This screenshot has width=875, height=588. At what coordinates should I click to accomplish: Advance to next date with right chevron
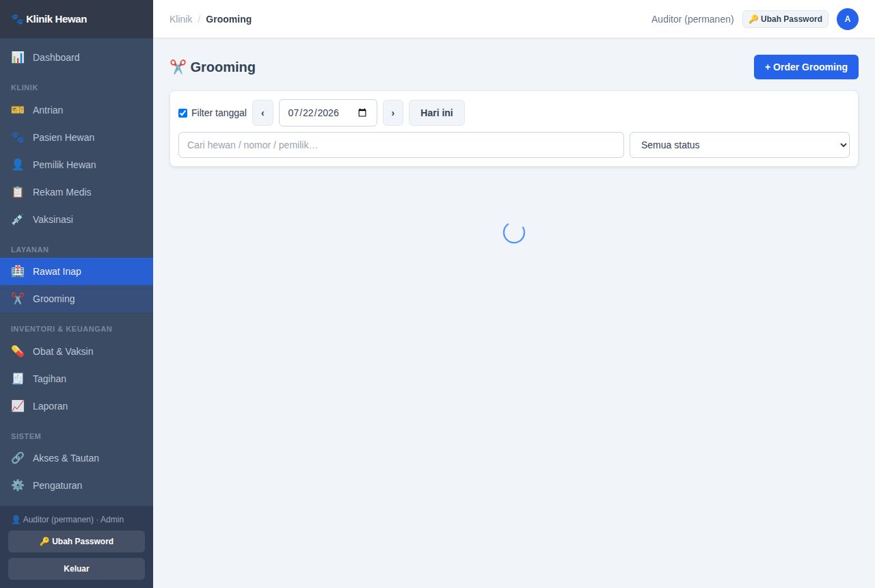pyautogui.click(x=393, y=113)
